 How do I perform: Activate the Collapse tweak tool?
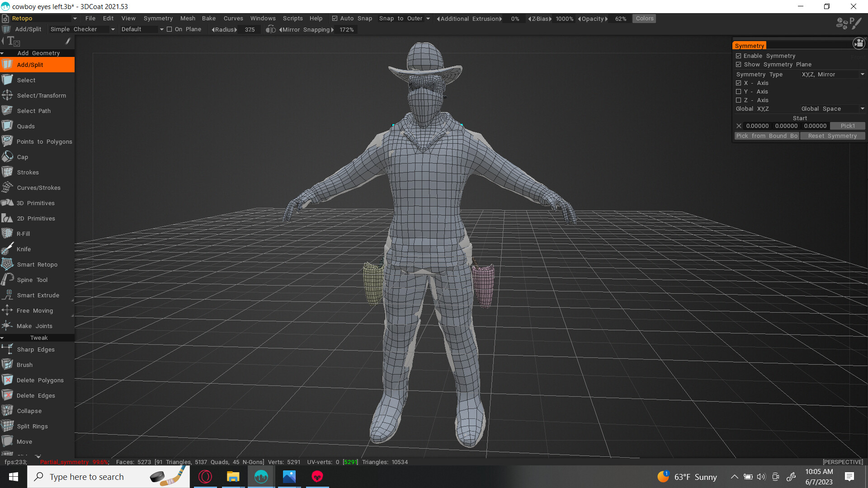pos(30,411)
